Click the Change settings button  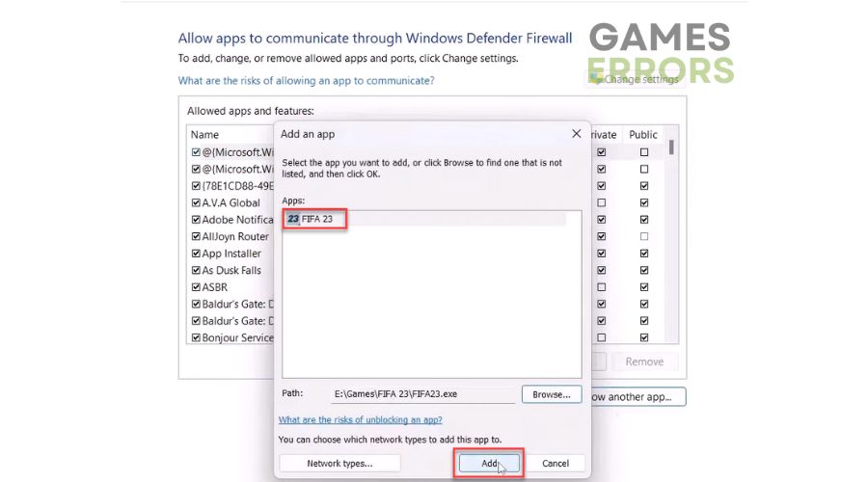(635, 80)
